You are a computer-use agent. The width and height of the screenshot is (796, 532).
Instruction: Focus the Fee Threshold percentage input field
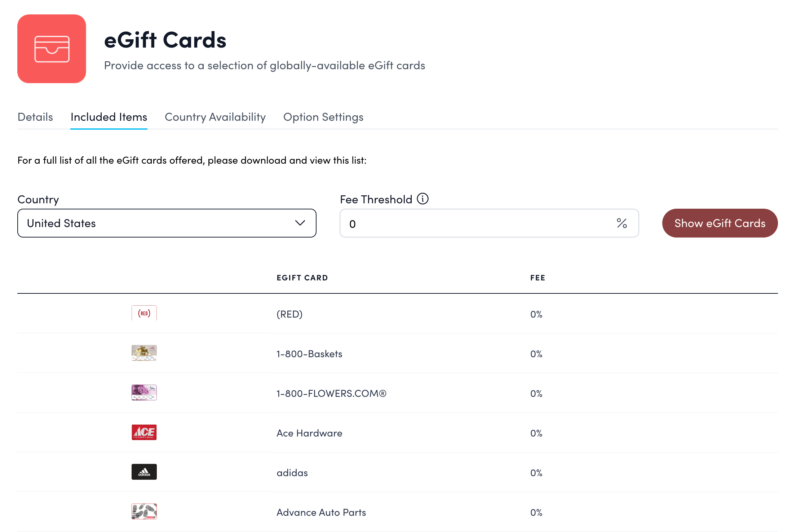(x=476, y=223)
